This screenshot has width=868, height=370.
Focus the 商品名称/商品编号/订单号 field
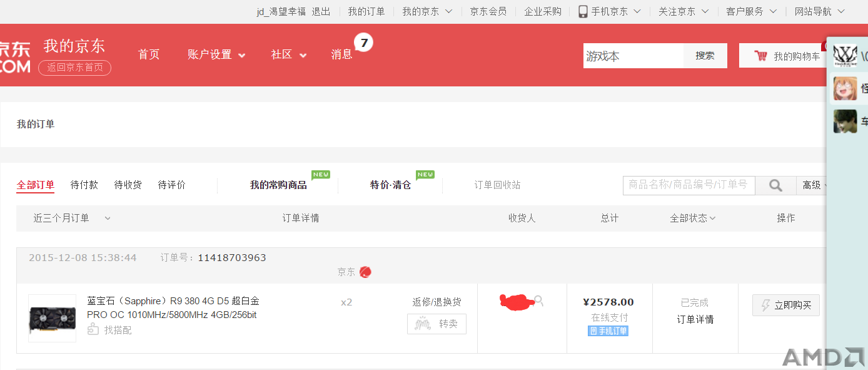point(689,185)
